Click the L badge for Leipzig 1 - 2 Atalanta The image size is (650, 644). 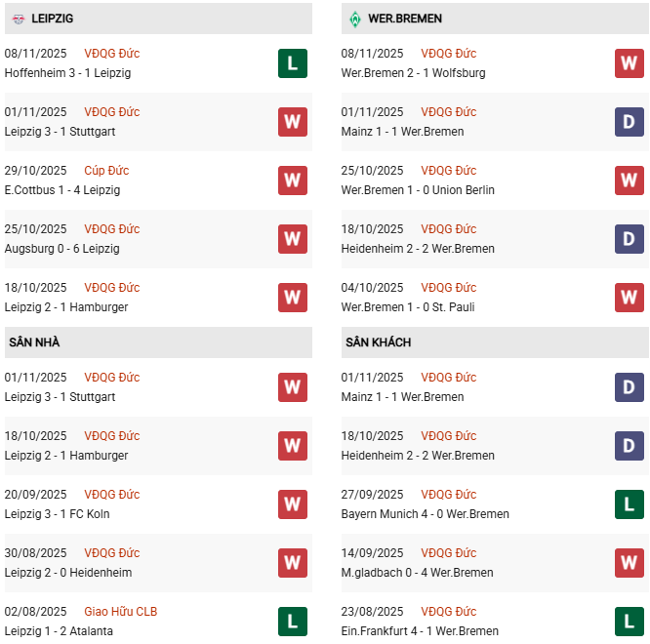coord(293,622)
